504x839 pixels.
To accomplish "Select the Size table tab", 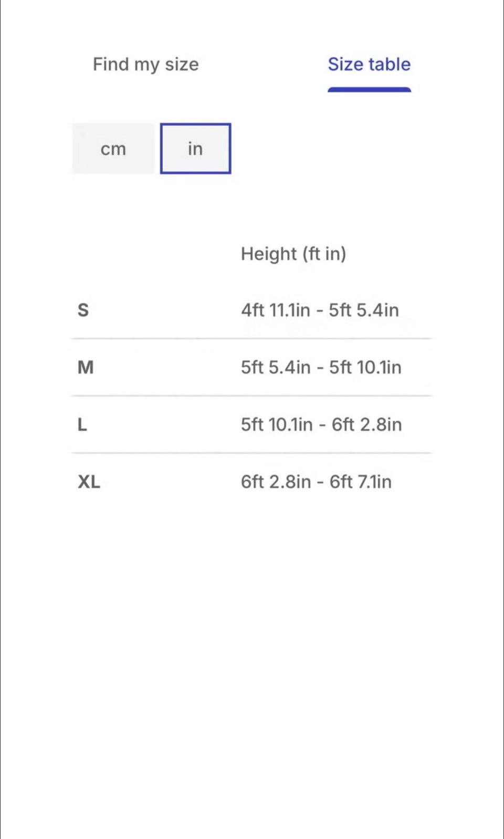I will tap(369, 64).
